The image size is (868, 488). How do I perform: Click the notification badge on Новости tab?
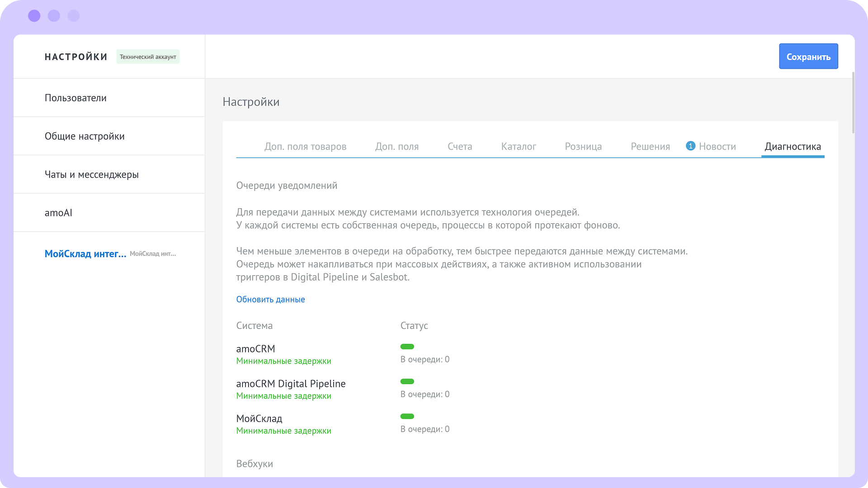(x=690, y=146)
